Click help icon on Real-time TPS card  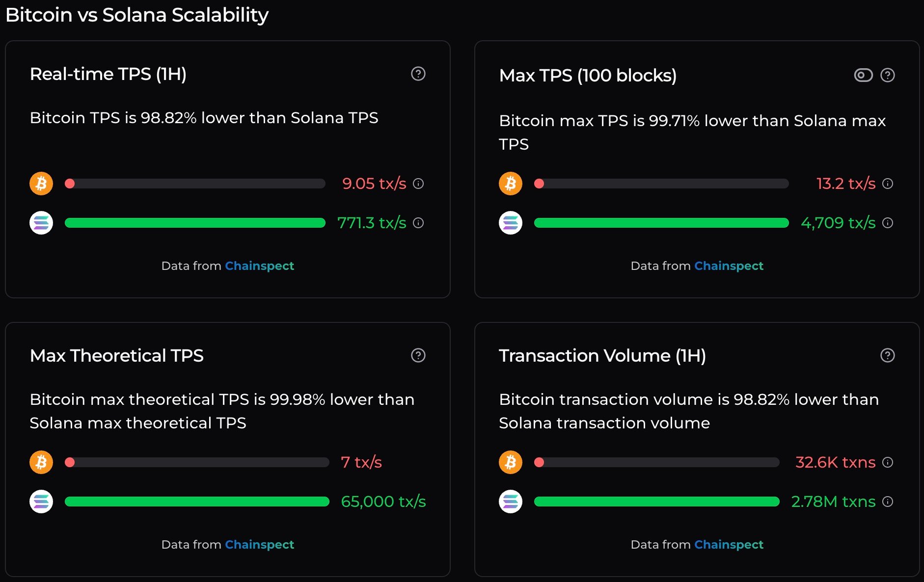tap(418, 74)
